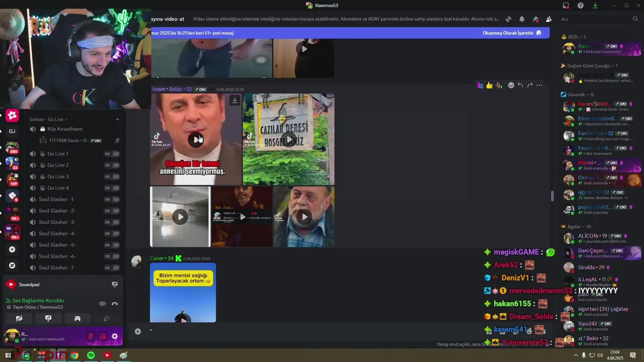The height and width of the screenshot is (362, 644).
Task: Open notification settings bell icon
Action: click(522, 19)
